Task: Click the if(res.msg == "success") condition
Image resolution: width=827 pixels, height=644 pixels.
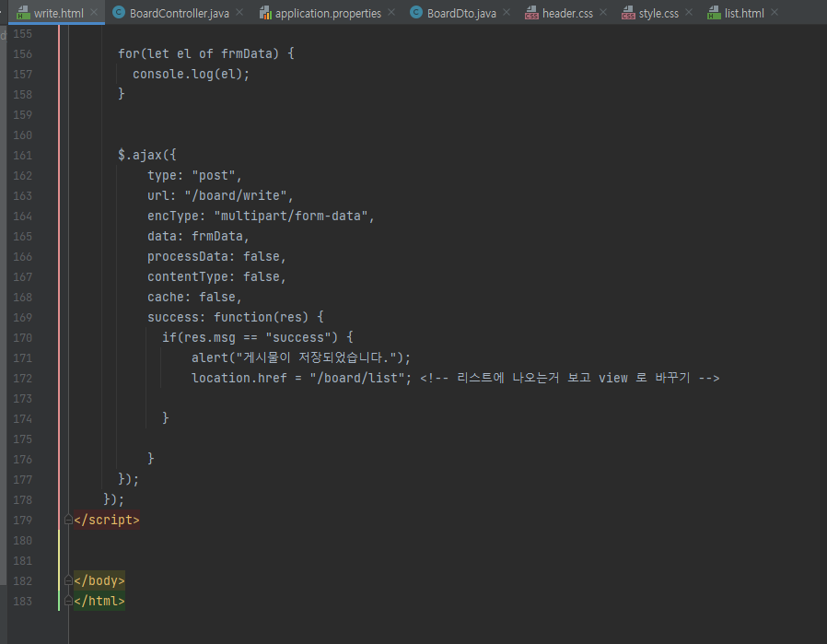Action: tap(250, 337)
